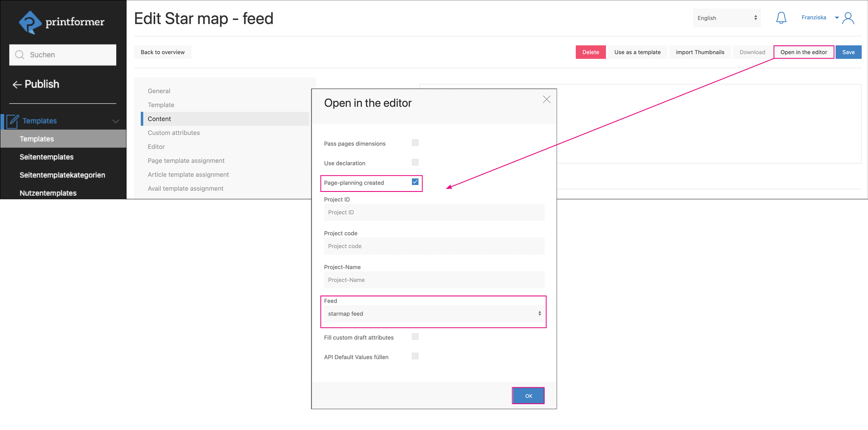
Task: Click the Project code input field
Action: point(433,246)
